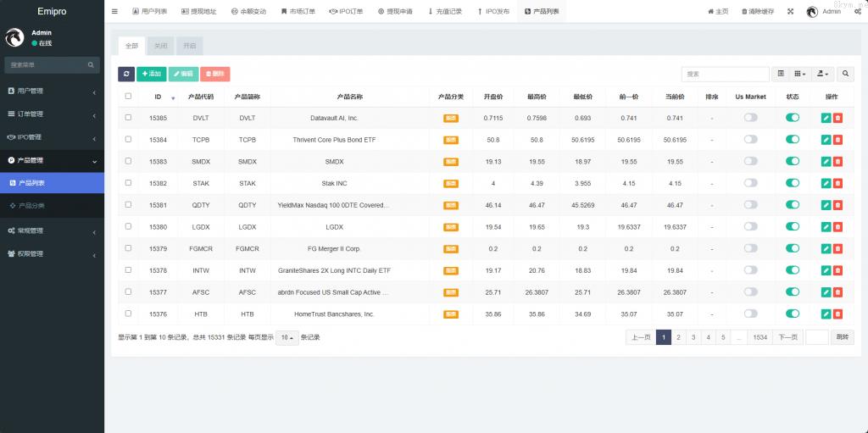The height and width of the screenshot is (433, 868).
Task: Open the export data dropdown
Action: (823, 75)
